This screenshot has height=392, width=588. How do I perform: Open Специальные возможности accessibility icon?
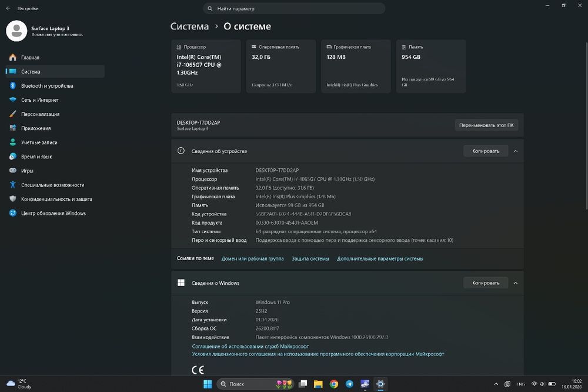tap(13, 185)
